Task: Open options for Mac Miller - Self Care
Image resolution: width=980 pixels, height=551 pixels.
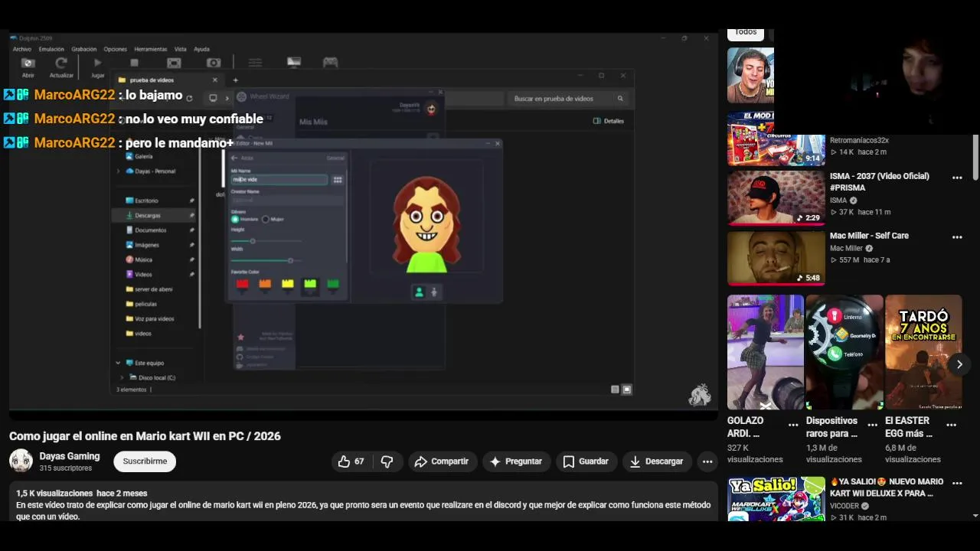Action: click(957, 237)
